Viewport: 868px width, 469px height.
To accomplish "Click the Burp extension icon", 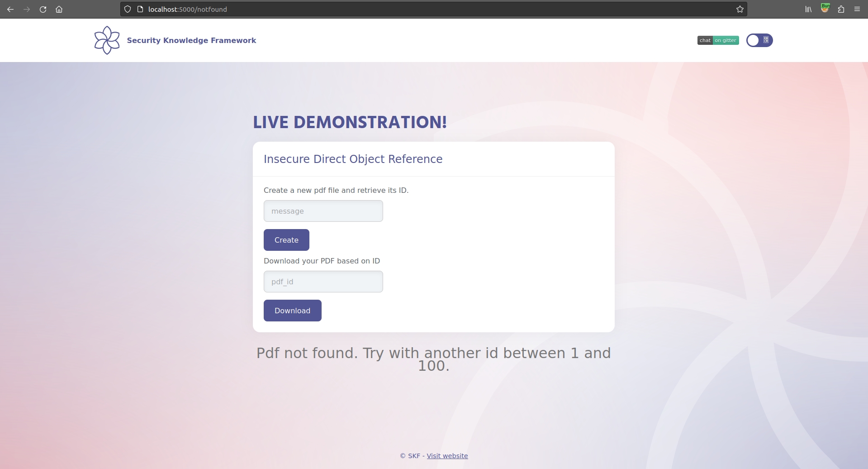I will coord(825,9).
